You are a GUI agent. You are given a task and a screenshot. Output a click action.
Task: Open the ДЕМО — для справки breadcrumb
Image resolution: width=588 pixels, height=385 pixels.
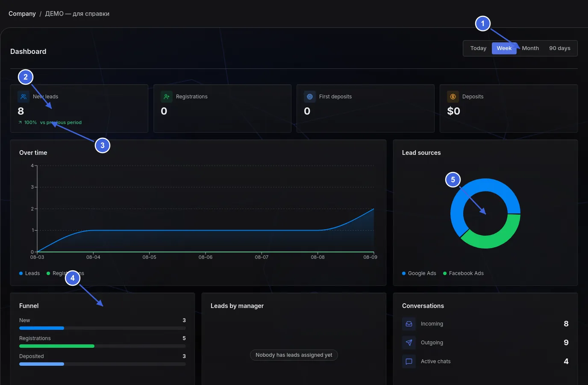coord(77,14)
